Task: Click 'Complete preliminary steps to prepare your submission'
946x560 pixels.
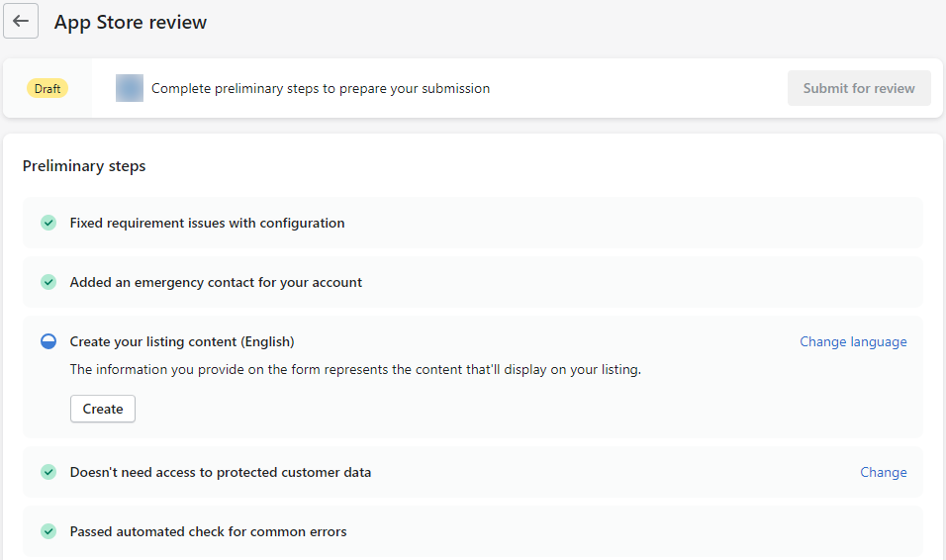Action: pyautogui.click(x=321, y=88)
